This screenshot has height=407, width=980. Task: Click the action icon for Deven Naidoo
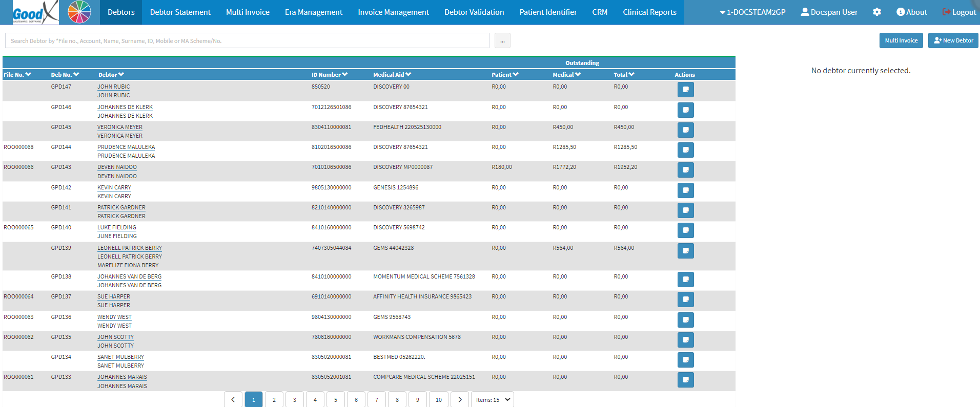point(685,170)
